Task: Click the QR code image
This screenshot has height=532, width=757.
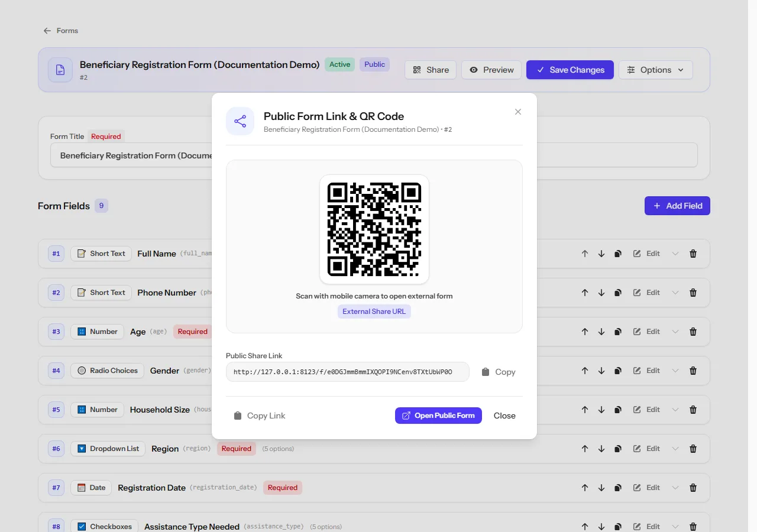Action: (x=374, y=229)
